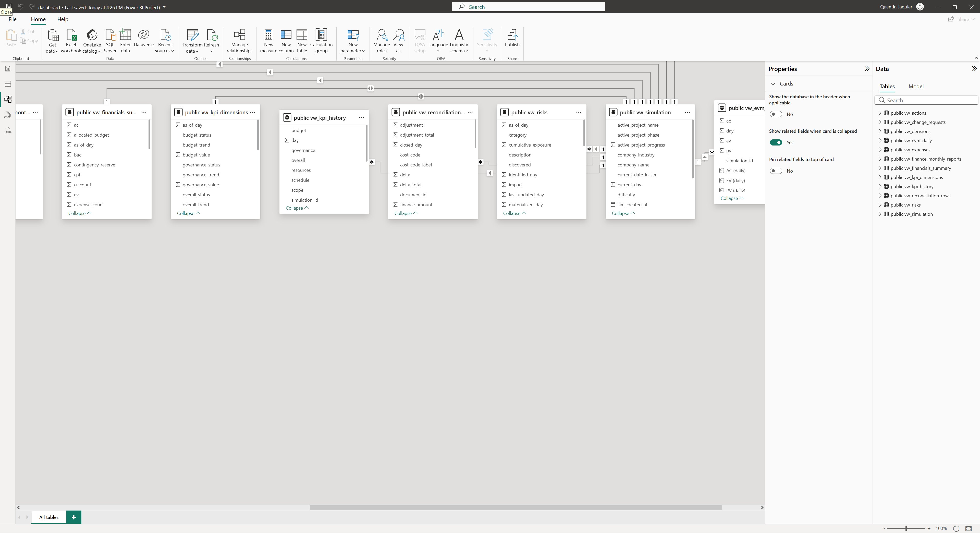Collapse the vw_simulation card
Screen dimensions: 980x533
click(623, 213)
